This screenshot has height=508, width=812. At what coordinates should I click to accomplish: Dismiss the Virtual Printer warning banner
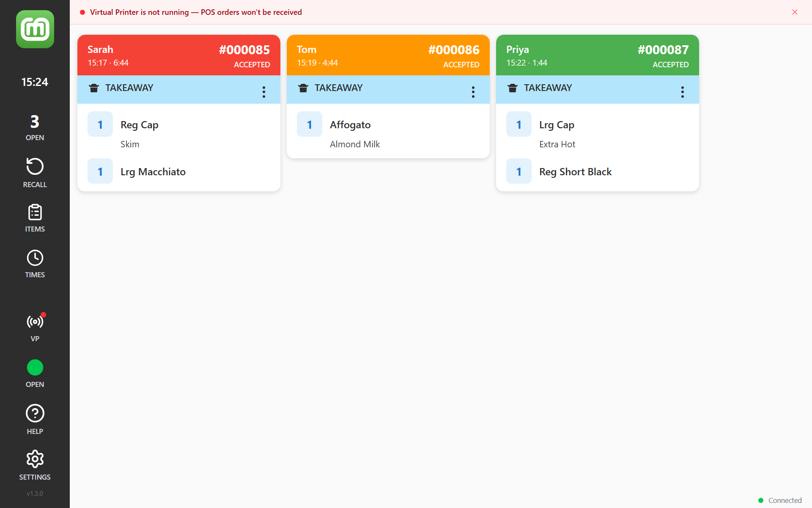795,12
